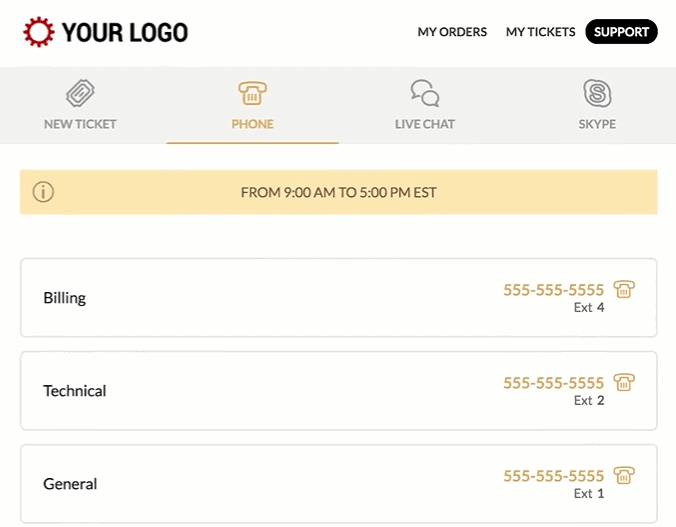The image size is (676, 527).
Task: Select the New Ticket icon
Action: 80,93
